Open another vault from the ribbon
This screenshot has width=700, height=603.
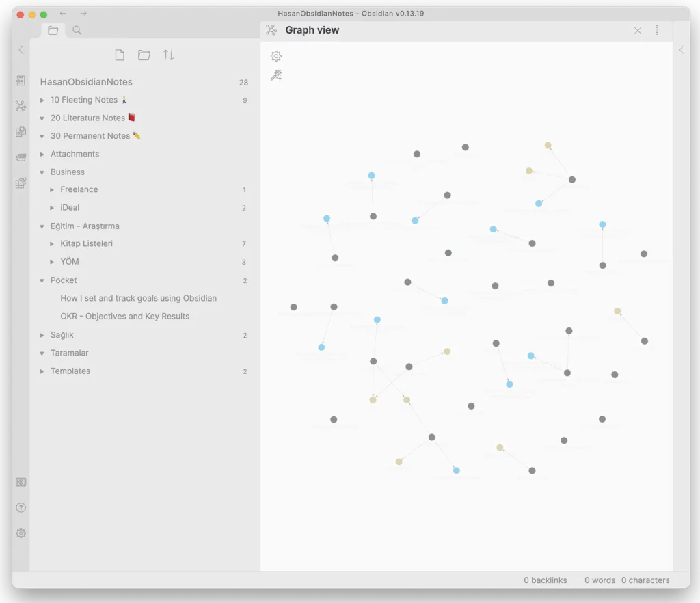coord(21,482)
